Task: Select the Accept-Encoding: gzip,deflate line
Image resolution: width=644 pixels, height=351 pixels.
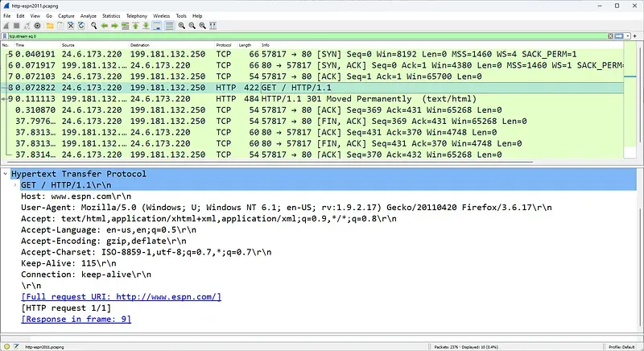Action: (x=104, y=241)
